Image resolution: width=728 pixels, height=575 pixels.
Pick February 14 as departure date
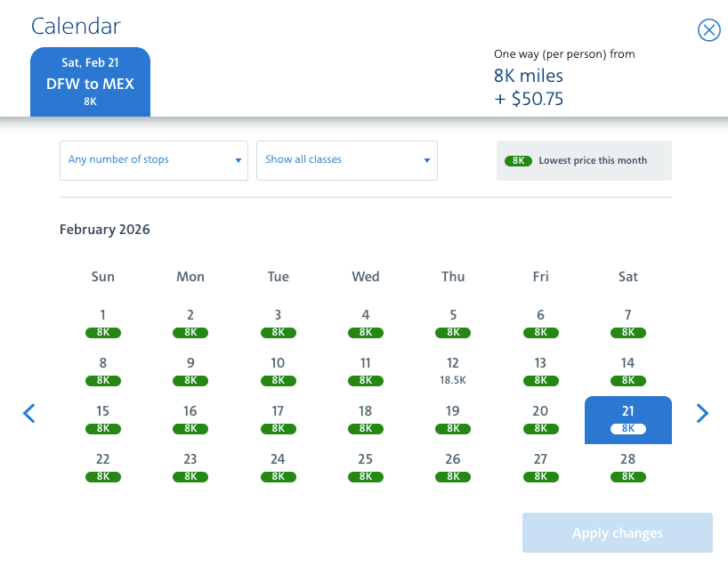click(x=627, y=372)
